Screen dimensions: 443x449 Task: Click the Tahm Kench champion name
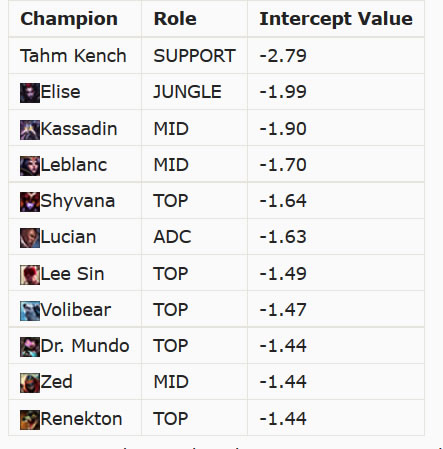73,56
